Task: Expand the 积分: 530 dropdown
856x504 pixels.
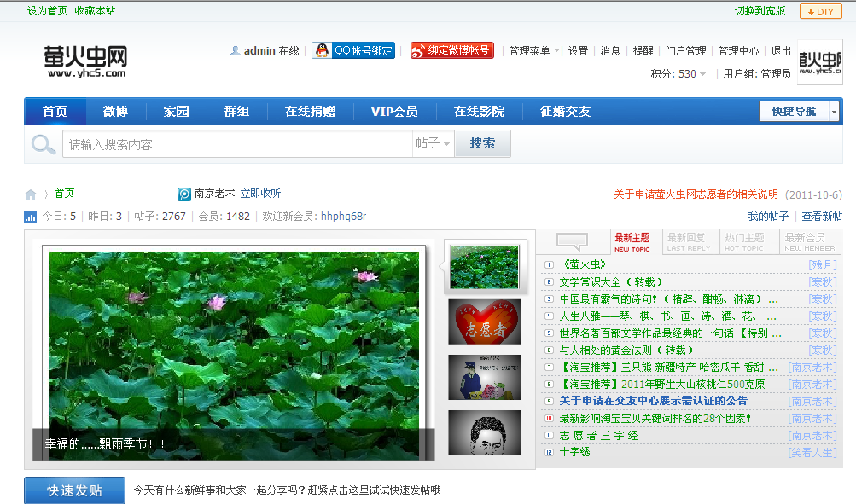Action: click(678, 73)
